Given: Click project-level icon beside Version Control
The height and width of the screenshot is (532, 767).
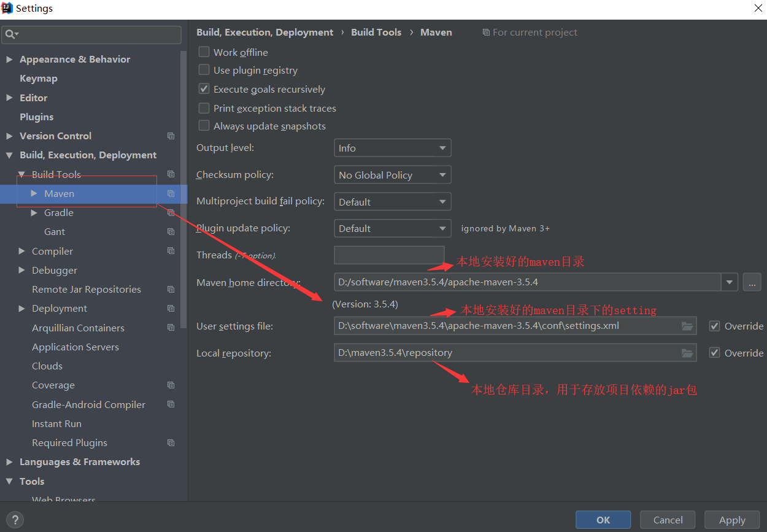Looking at the screenshot, I should coord(171,136).
